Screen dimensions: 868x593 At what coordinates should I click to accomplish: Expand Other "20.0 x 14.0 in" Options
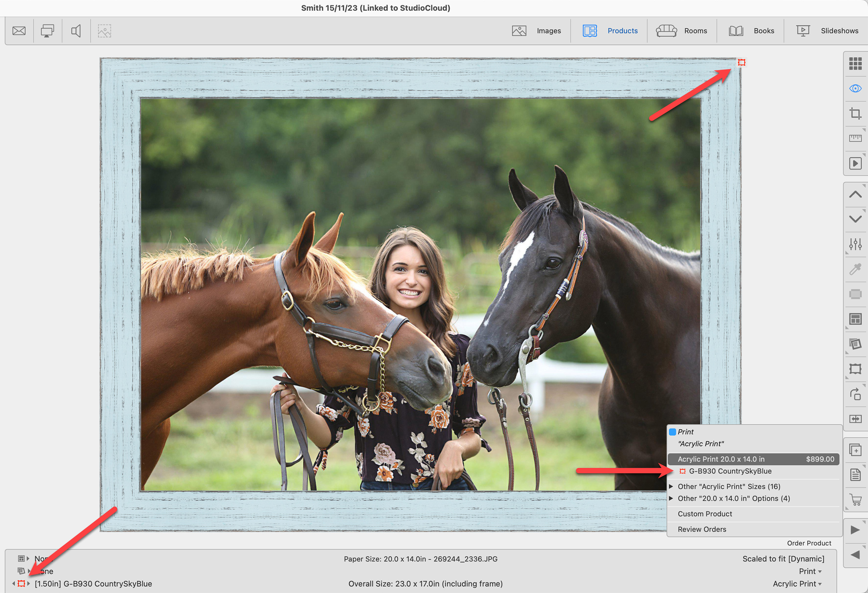[733, 499]
